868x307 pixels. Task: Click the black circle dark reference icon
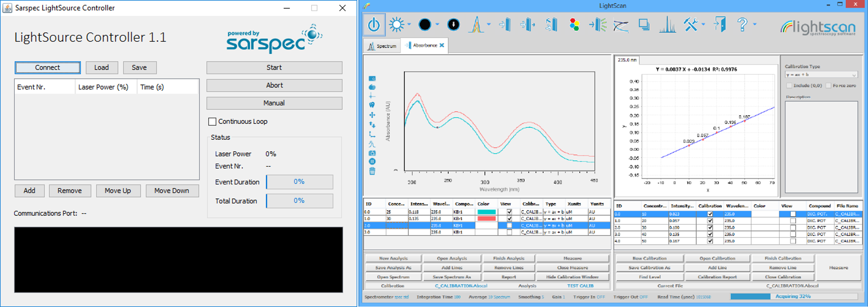[425, 25]
